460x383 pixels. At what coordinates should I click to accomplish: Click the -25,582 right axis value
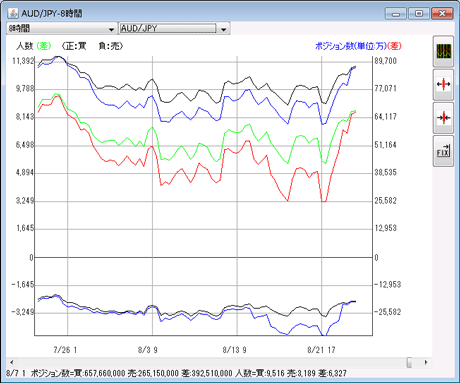coord(387,312)
